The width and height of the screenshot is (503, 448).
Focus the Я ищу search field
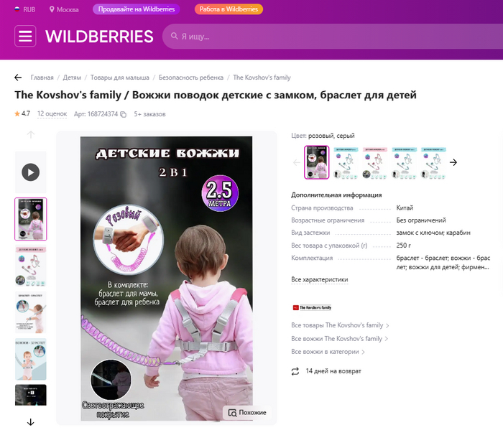pyautogui.click(x=332, y=36)
